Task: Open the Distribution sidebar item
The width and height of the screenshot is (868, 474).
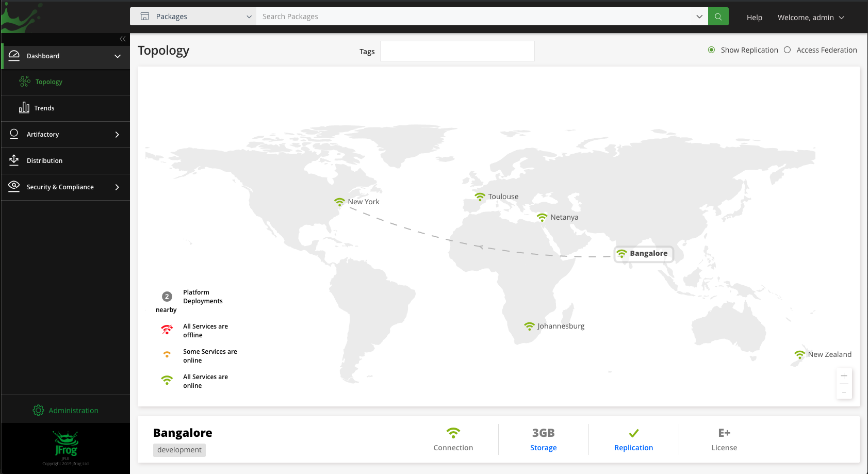Action: [x=45, y=161]
